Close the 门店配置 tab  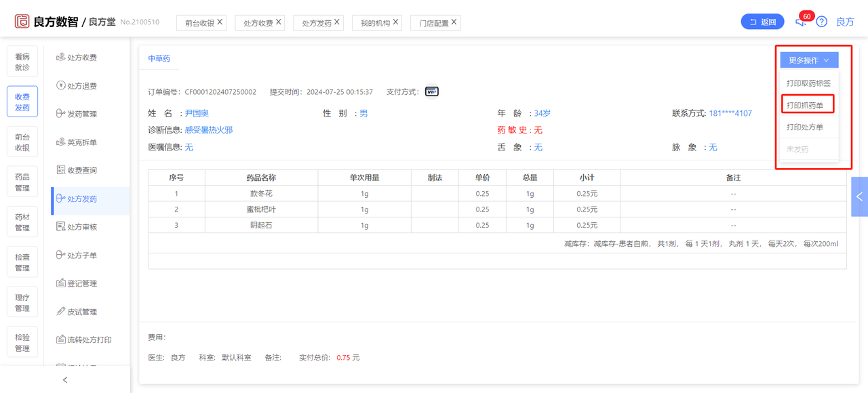(x=454, y=22)
